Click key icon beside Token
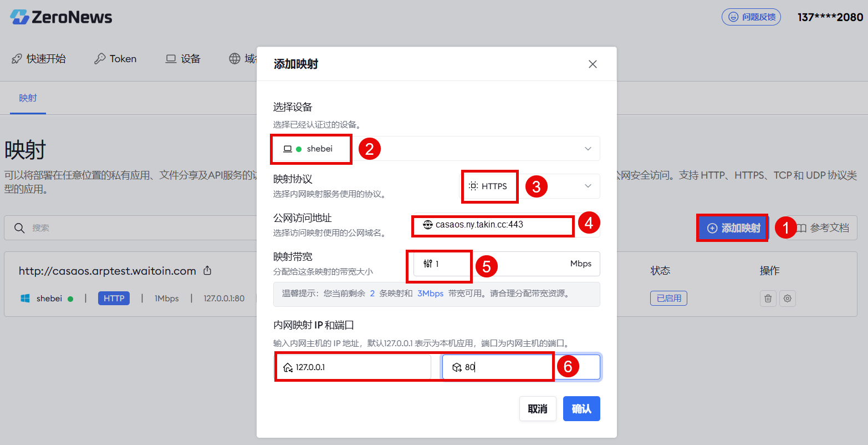The image size is (868, 445). tap(100, 59)
